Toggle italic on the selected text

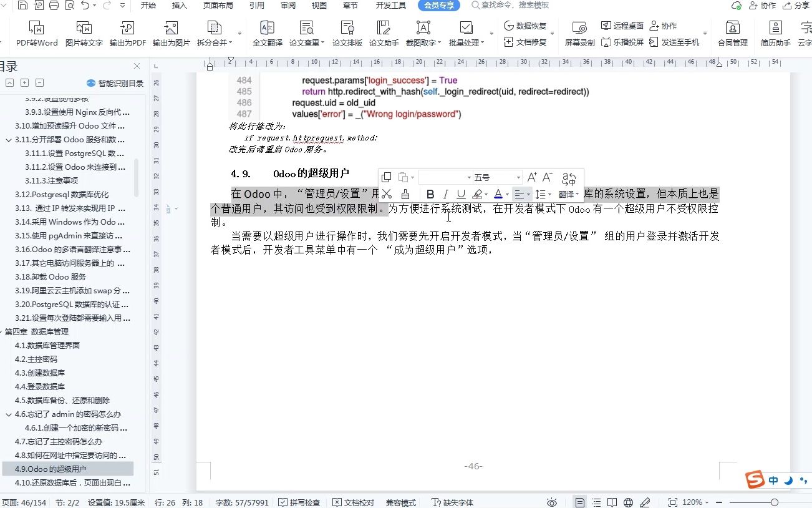(445, 194)
